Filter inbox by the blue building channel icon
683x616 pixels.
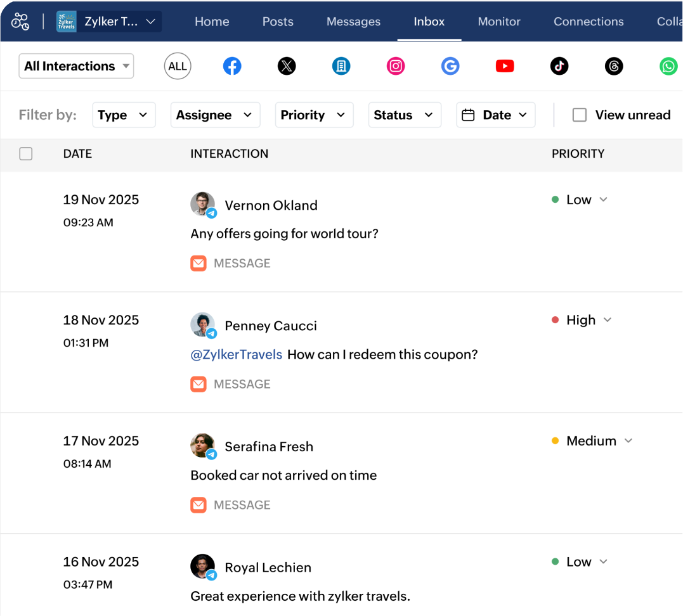pos(341,66)
